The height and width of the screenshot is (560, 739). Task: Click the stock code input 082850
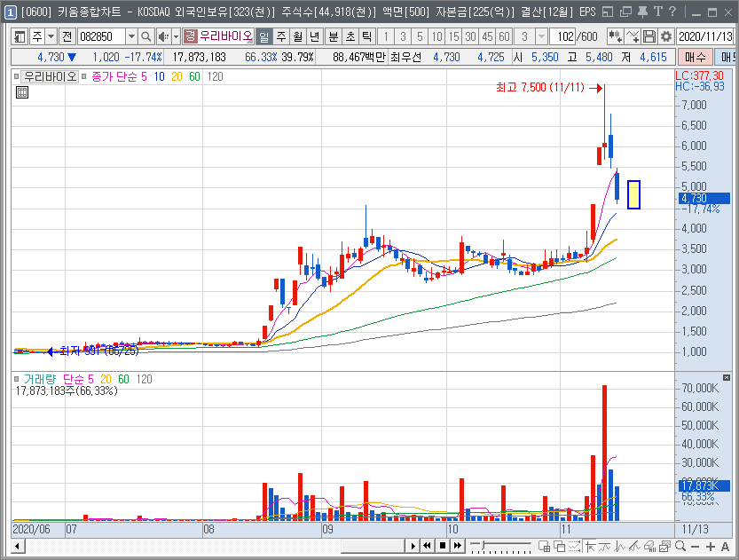pos(101,36)
